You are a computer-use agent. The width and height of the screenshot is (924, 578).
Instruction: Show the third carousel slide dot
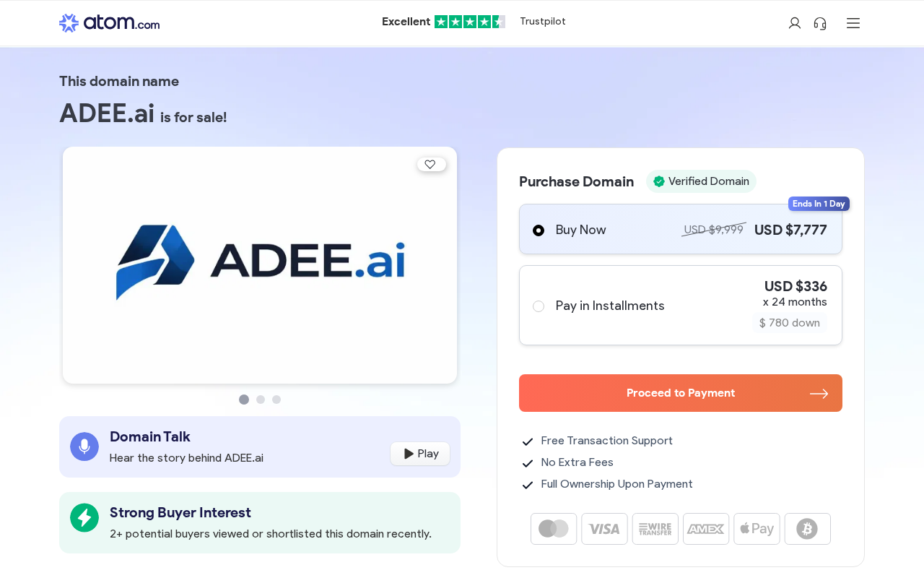[x=276, y=400]
